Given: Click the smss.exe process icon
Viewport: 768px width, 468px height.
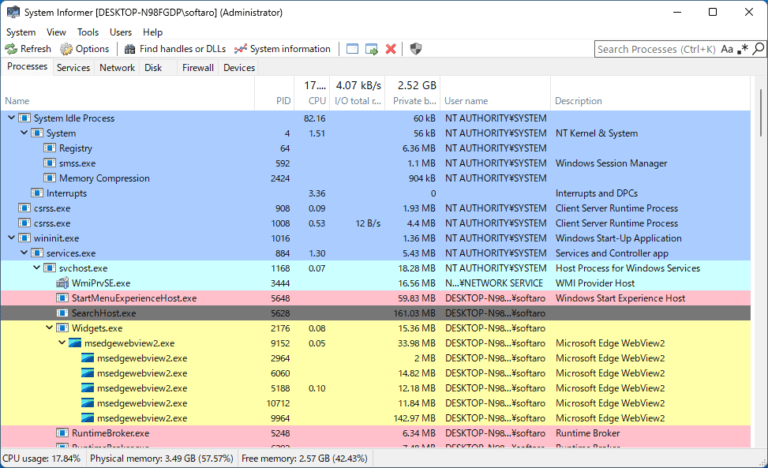Looking at the screenshot, I should 49,163.
